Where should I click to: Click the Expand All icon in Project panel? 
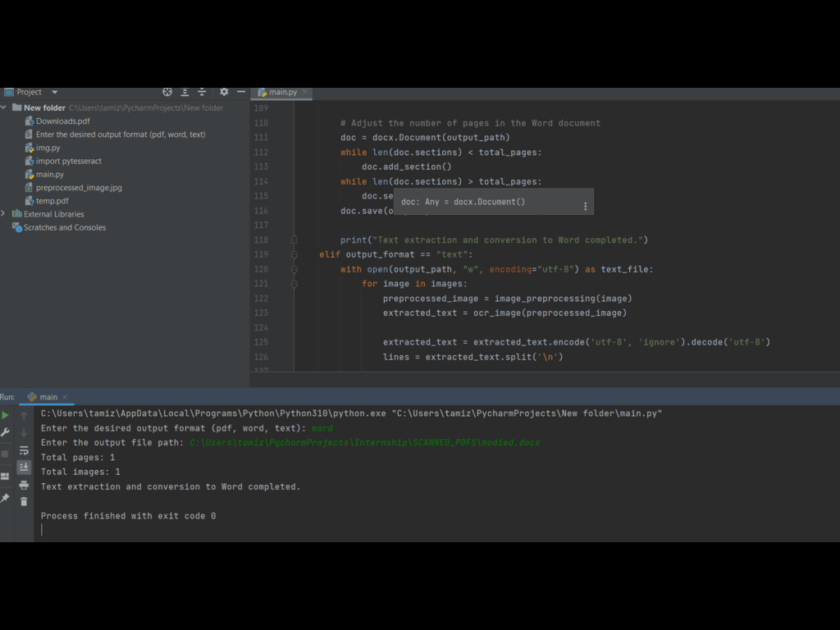(185, 92)
